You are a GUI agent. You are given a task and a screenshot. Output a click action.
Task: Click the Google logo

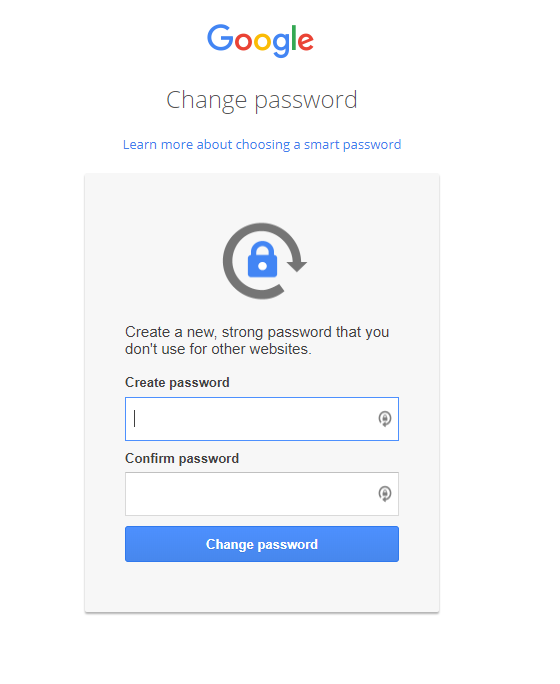[x=260, y=40]
